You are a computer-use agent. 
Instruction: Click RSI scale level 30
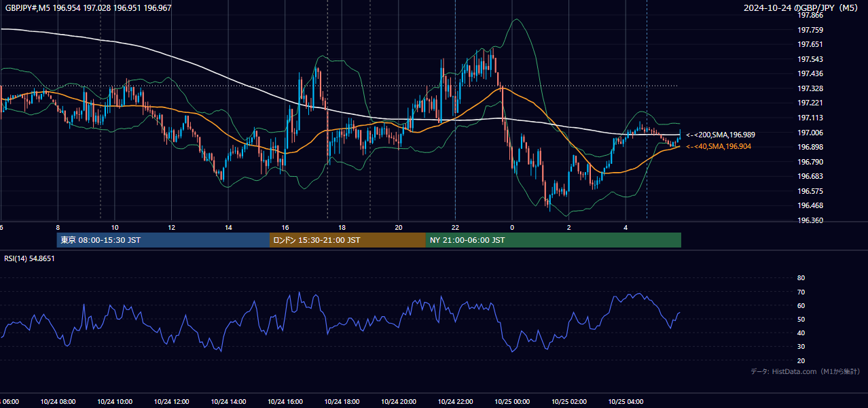tap(801, 346)
